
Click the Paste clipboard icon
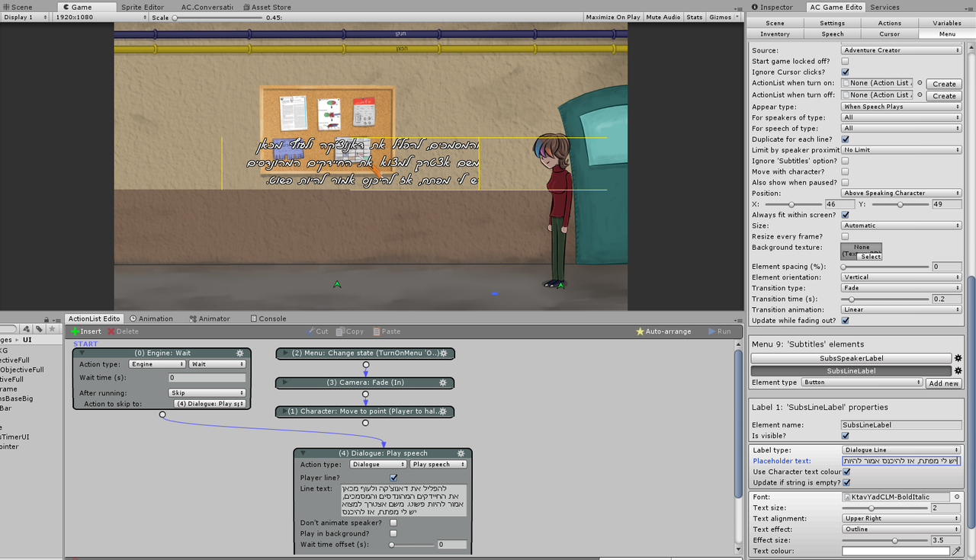[377, 331]
